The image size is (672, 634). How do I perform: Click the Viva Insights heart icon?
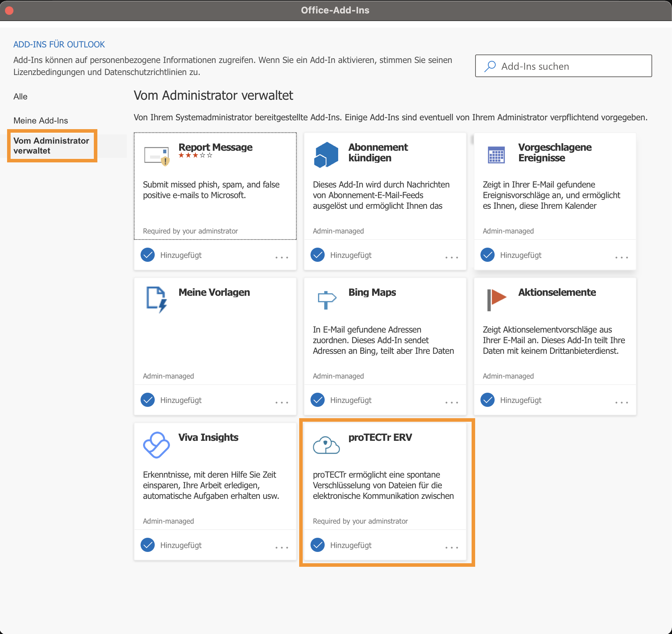click(156, 445)
